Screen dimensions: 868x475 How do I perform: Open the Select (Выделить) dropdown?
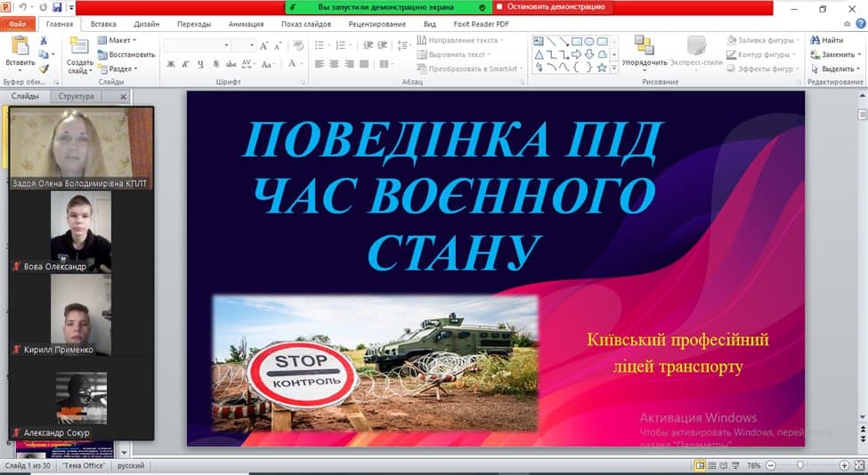(836, 68)
